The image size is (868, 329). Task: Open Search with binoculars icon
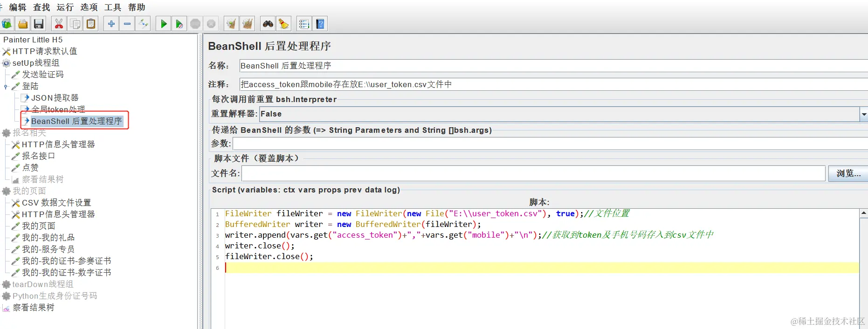[x=268, y=24]
